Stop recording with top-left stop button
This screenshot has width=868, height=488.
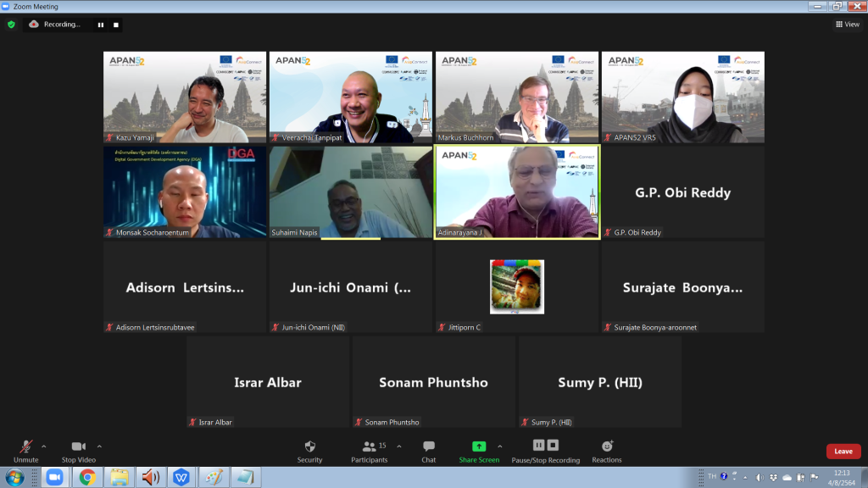click(x=114, y=25)
